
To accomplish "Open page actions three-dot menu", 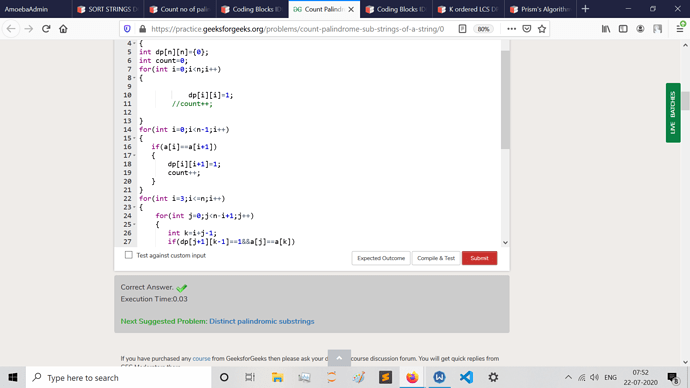I will (511, 29).
